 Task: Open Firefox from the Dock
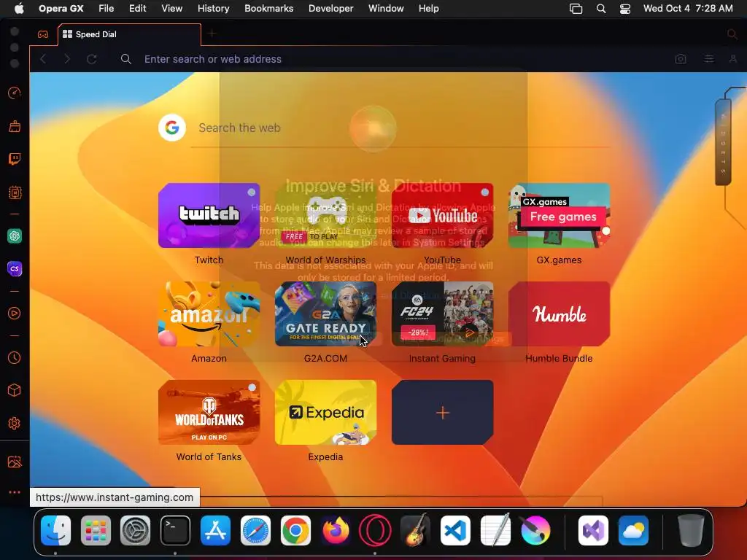[x=336, y=531]
